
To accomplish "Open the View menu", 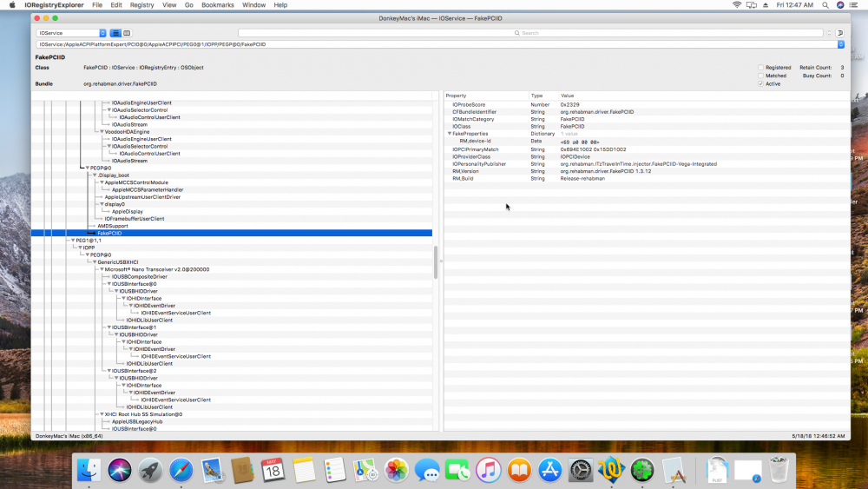I will tap(169, 5).
